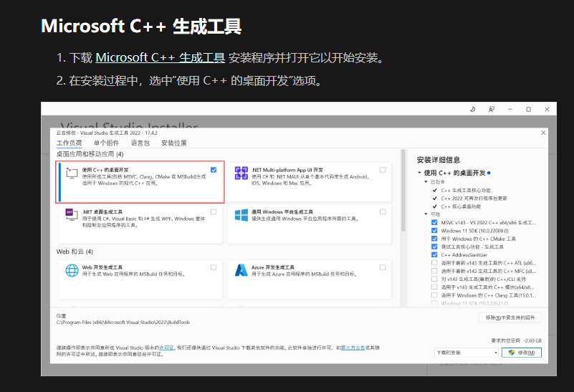Click the .NET desktop build tools icon
This screenshot has height=392, width=574.
point(72,214)
